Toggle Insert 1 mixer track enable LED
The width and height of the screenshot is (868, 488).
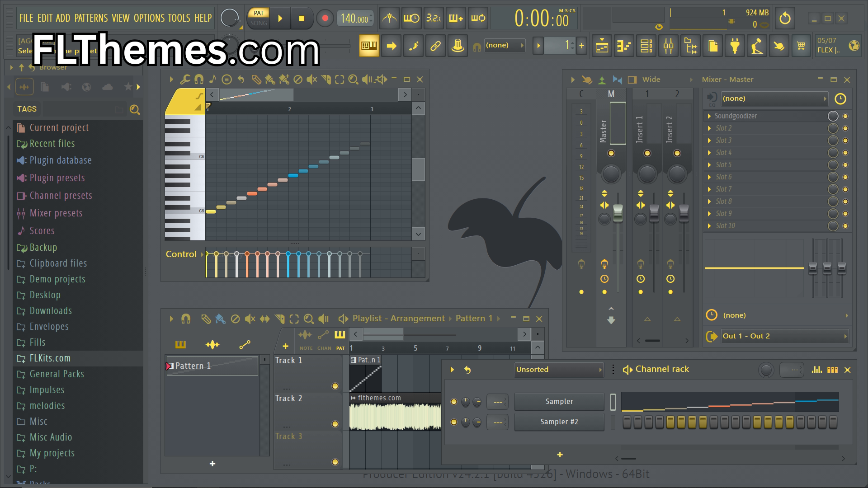click(x=647, y=153)
